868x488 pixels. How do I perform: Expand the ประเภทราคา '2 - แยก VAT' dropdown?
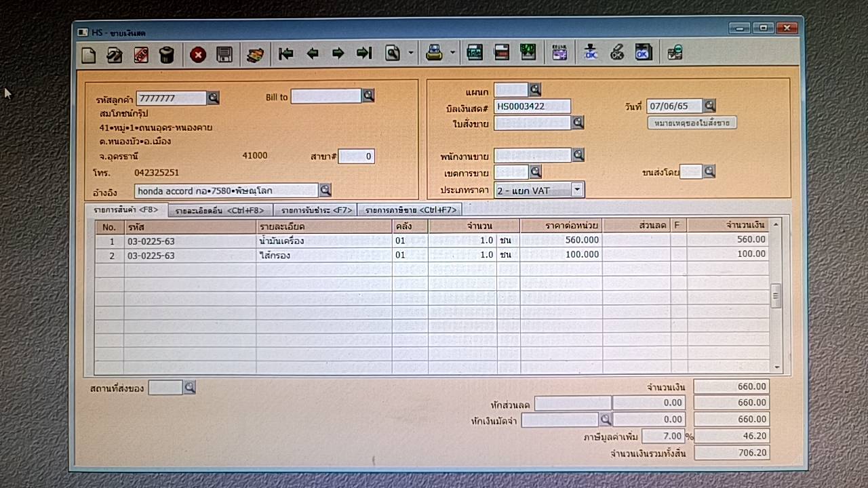click(577, 190)
